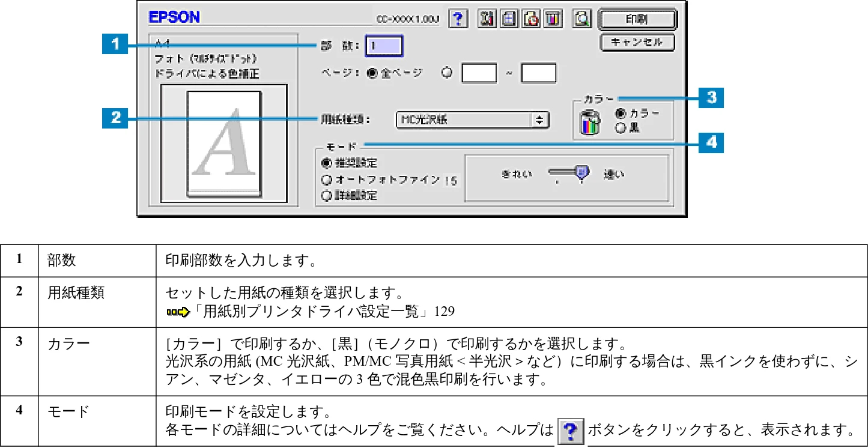This screenshot has width=868, height=448.
Task: Select the 推奨設定 mode
Action: click(326, 163)
